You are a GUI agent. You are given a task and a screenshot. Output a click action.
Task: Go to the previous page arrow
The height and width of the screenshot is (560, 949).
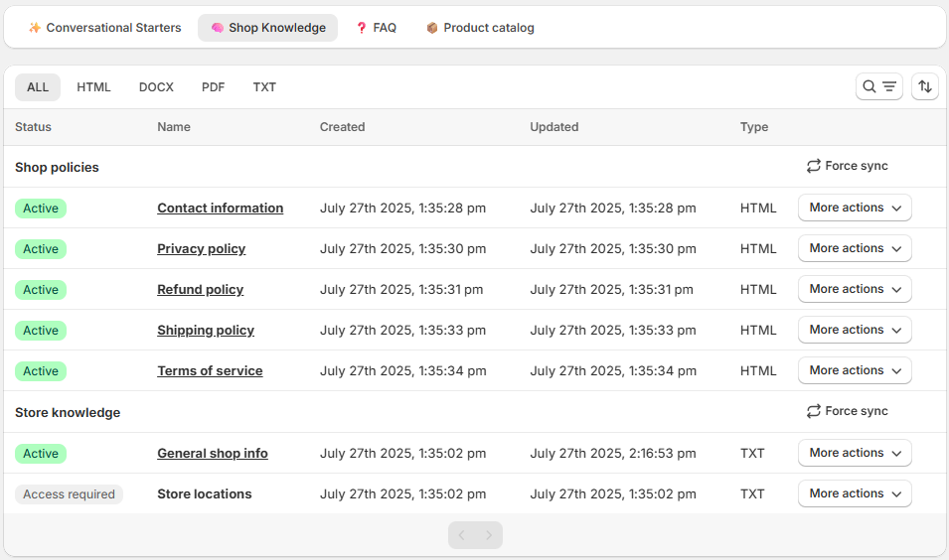(x=461, y=535)
